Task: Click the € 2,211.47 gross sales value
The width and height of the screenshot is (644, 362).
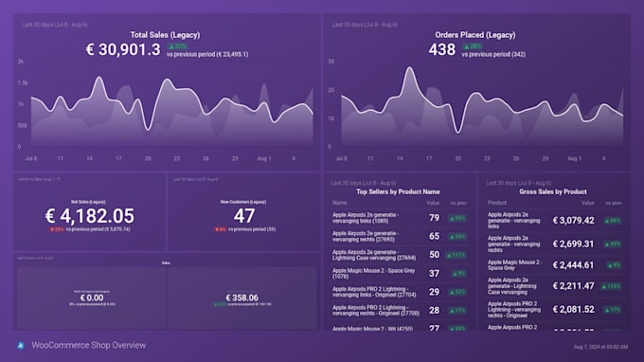Action: [573, 286]
